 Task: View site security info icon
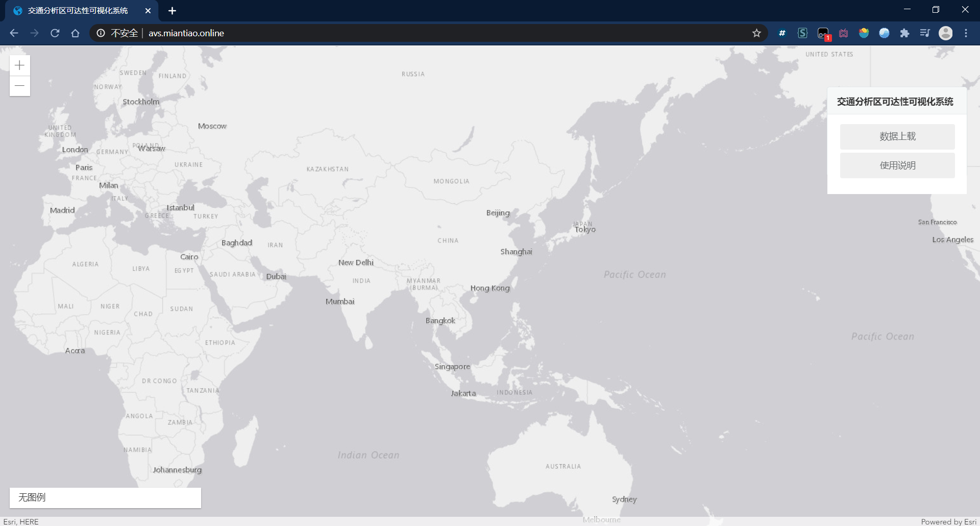(101, 33)
